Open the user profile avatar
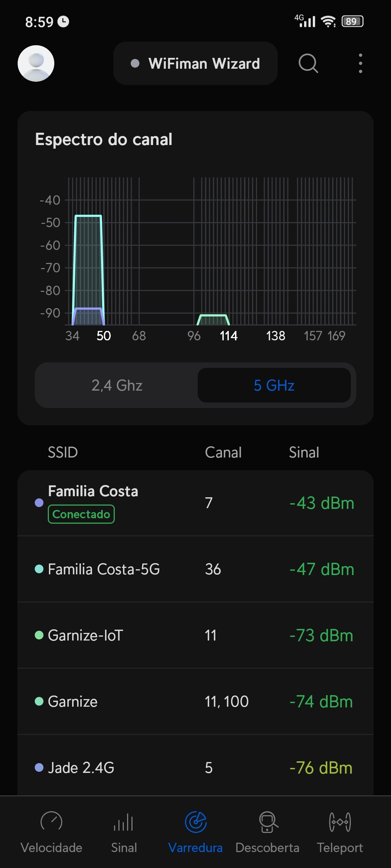The height and width of the screenshot is (868, 391). tap(36, 63)
